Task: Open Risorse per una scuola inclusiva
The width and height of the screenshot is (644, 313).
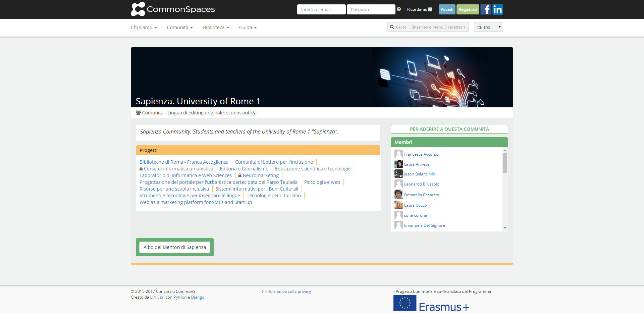Action: click(x=174, y=189)
